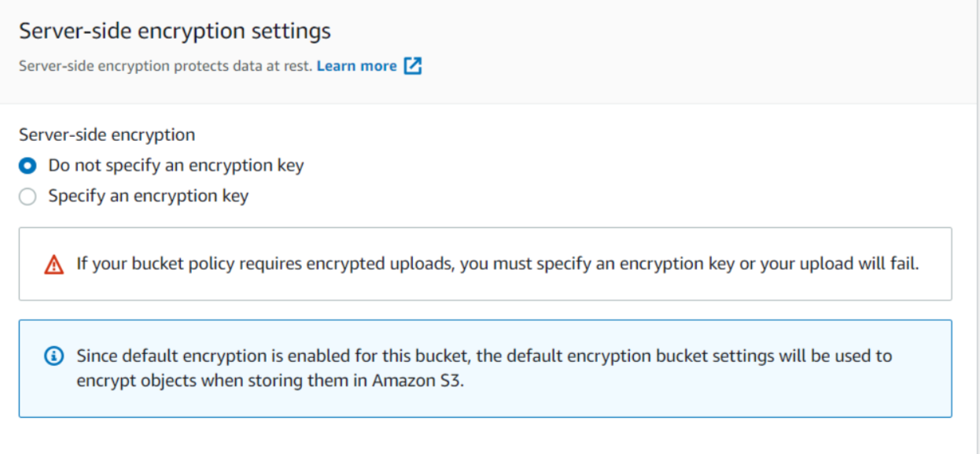980x454 pixels.
Task: Click the blue info circle icon
Action: click(53, 356)
